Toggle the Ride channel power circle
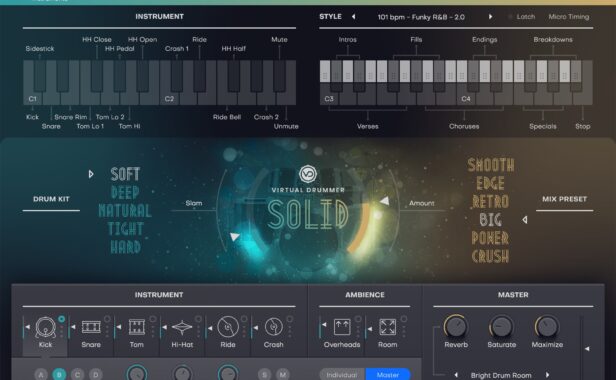 coord(244,319)
